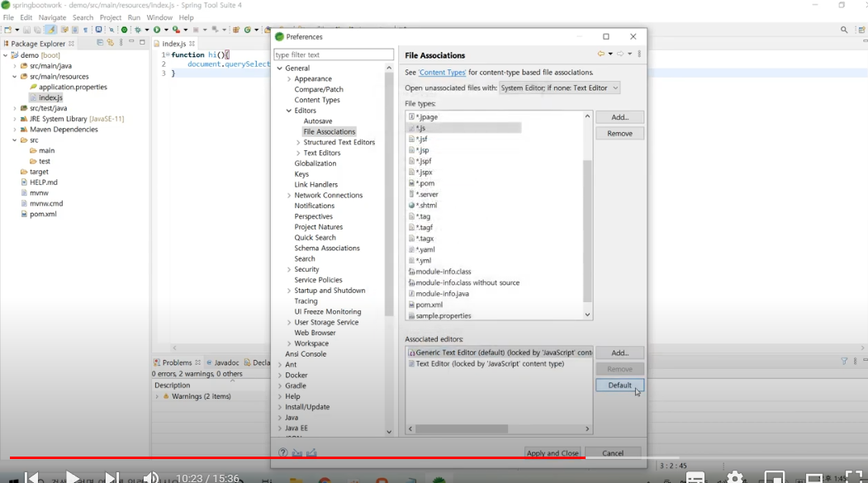868x483 pixels.
Task: Click the settings gear on video player
Action: coord(734,477)
